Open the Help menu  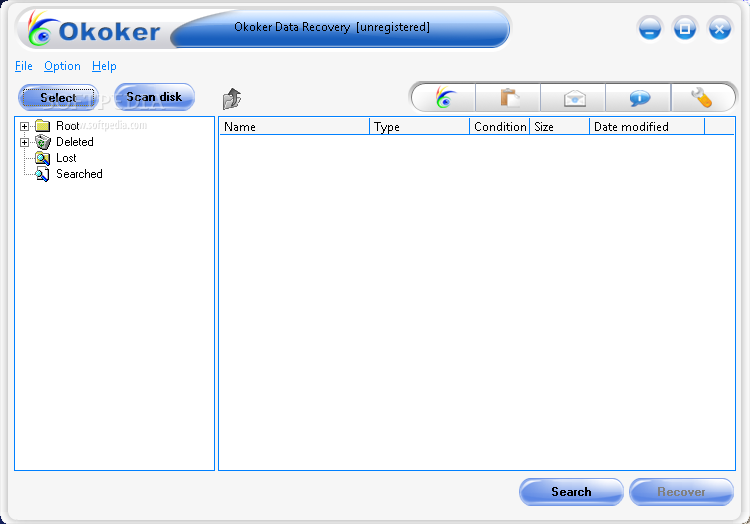pos(104,66)
